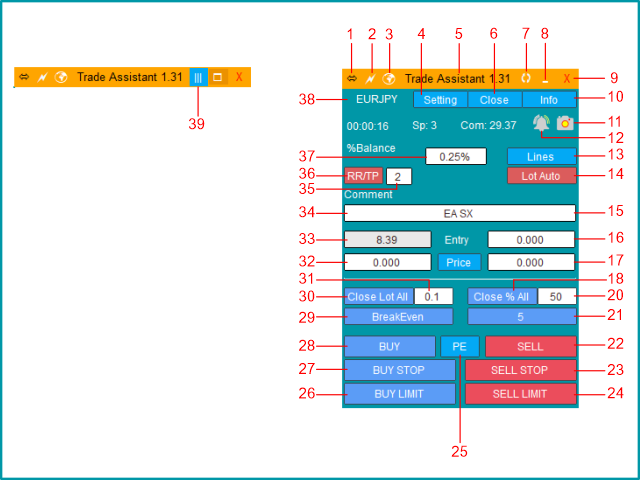The image size is (640, 480).
Task: Click the %Balance field showing 0.25%
Action: click(x=455, y=156)
